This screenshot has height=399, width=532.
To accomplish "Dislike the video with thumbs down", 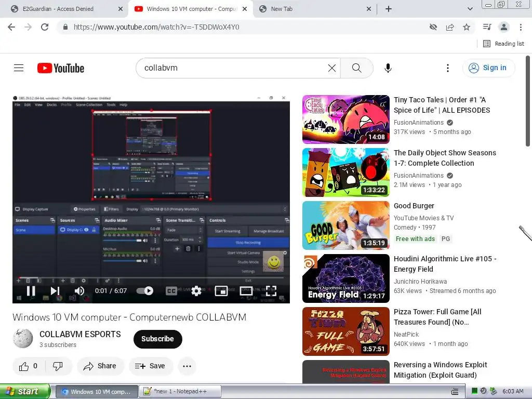I will pos(58,366).
